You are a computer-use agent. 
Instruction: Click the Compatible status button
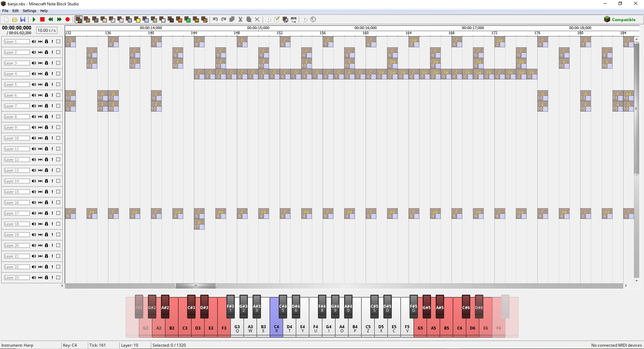click(620, 19)
